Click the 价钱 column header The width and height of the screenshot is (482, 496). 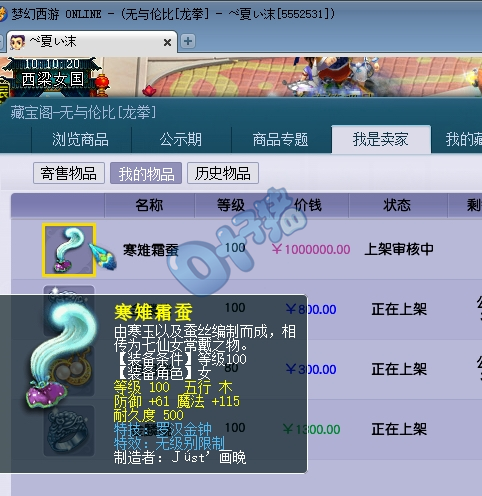click(x=308, y=205)
